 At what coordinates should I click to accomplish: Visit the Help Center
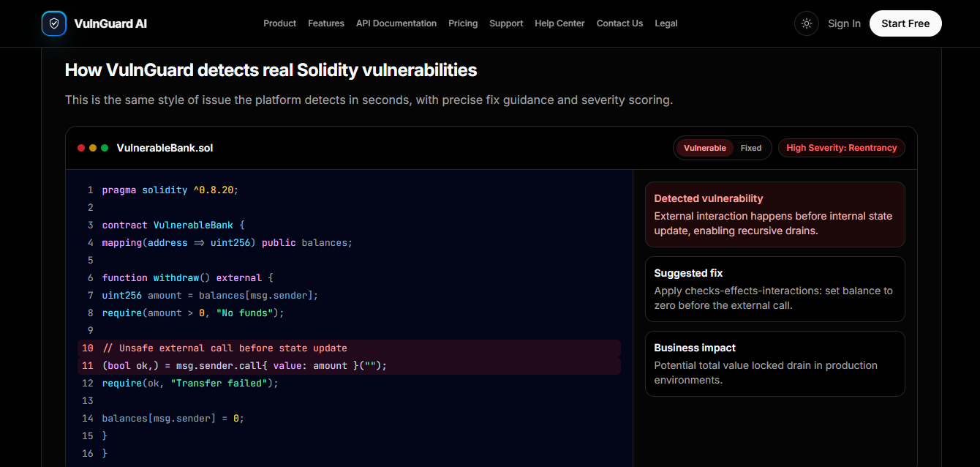(x=559, y=23)
